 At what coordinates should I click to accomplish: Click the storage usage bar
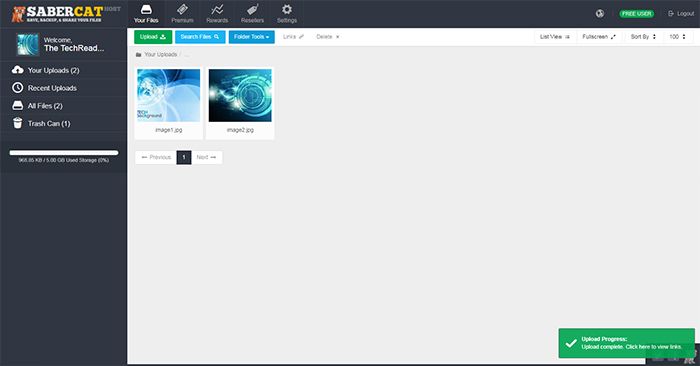click(64, 153)
